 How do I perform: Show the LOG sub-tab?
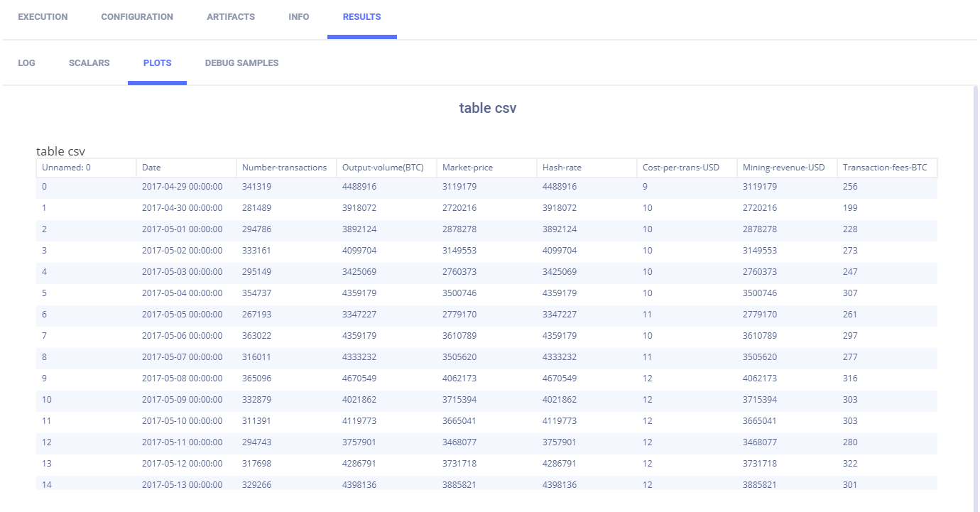pyautogui.click(x=26, y=63)
